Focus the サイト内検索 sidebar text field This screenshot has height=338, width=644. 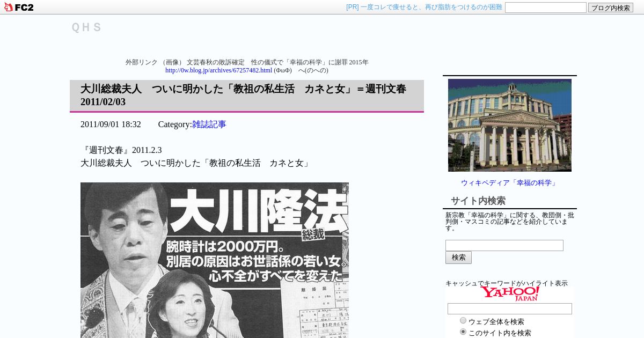point(504,245)
